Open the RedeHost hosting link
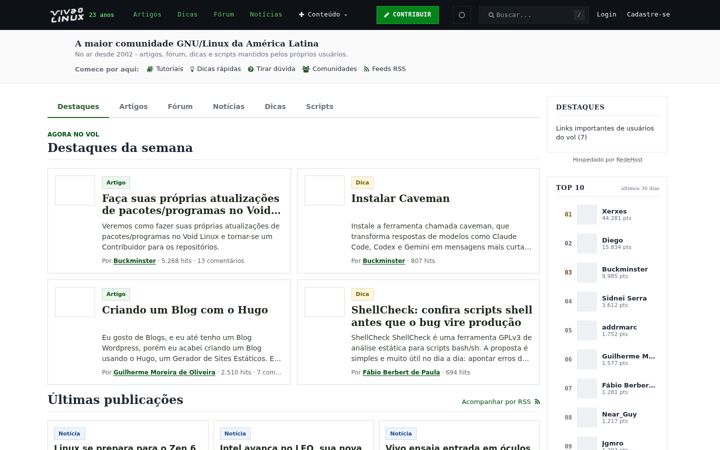 coord(629,160)
